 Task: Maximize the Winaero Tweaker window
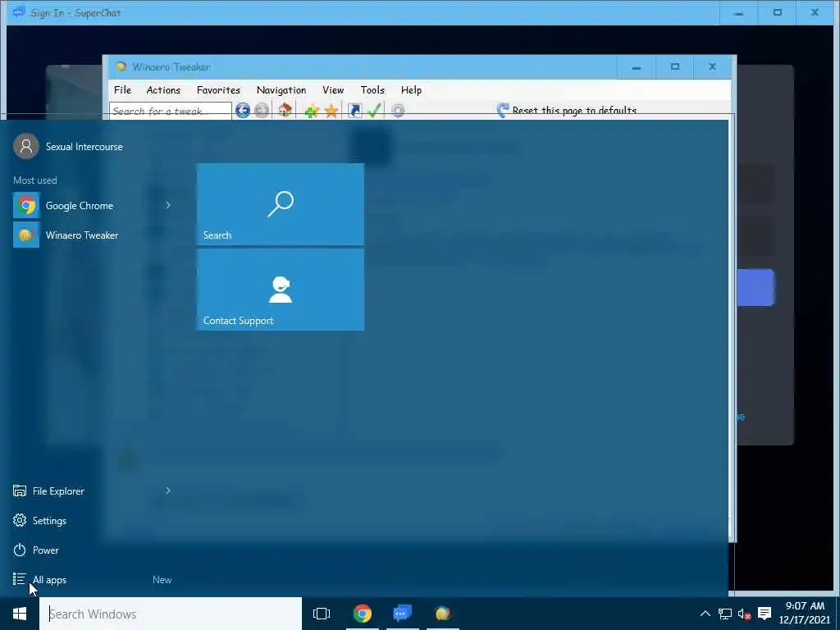pyautogui.click(x=675, y=67)
